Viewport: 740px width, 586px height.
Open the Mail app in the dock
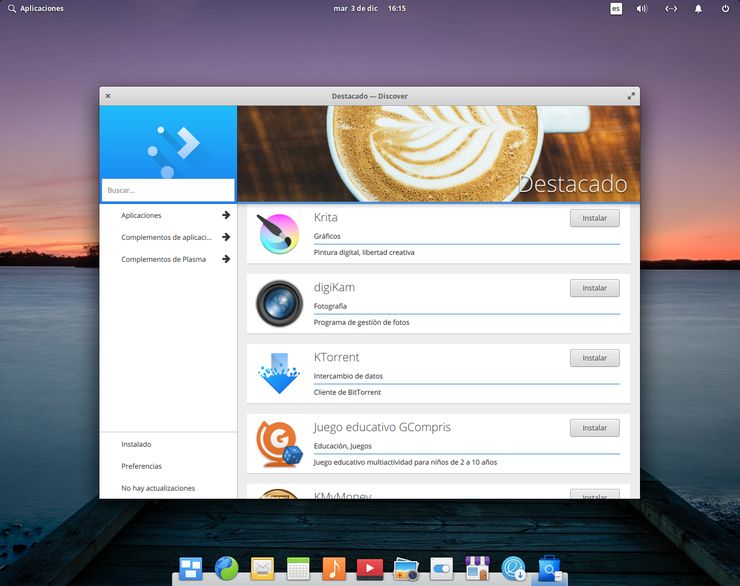(x=262, y=569)
